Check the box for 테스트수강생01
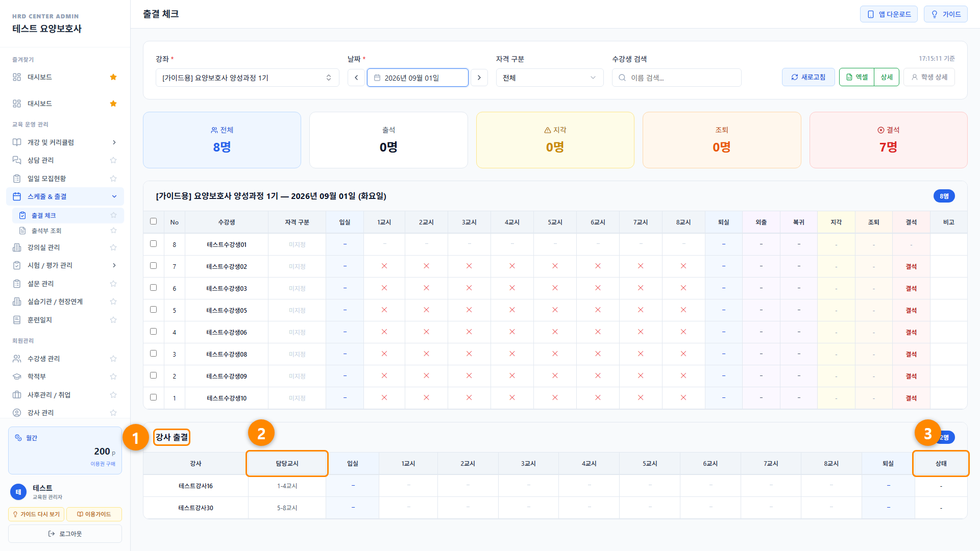Viewport: 980px width, 551px height. coord(153,244)
